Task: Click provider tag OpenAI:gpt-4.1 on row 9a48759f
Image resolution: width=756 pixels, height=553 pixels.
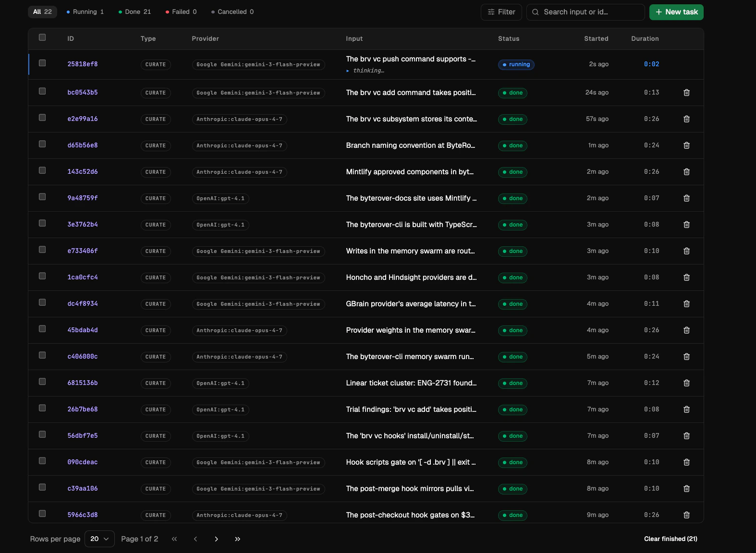Action: 220,199
